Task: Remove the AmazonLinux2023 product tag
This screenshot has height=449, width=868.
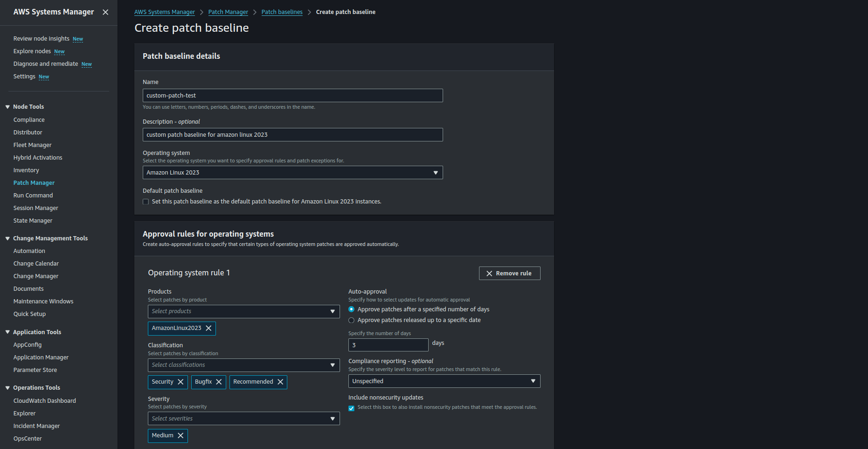Action: click(208, 328)
